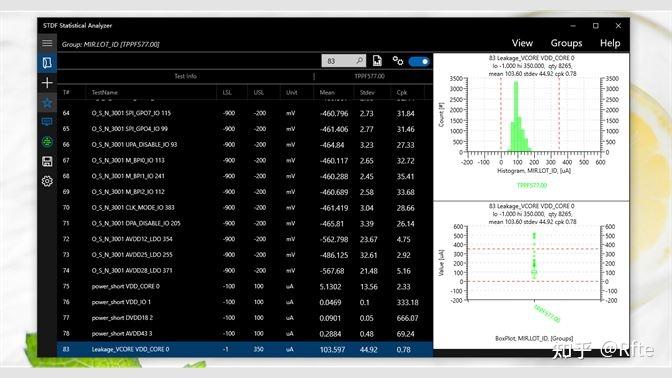
Task: Click the TPPF577.00 group column header
Action: (x=369, y=76)
